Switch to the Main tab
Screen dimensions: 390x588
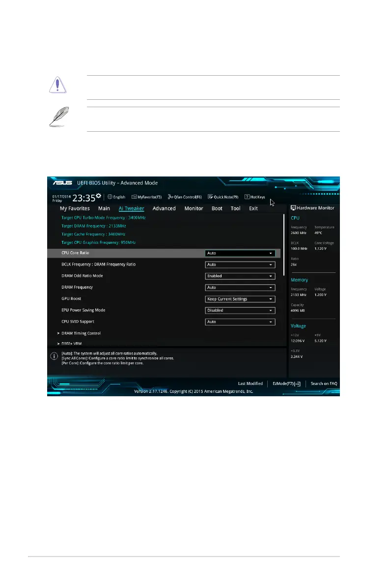coord(104,208)
